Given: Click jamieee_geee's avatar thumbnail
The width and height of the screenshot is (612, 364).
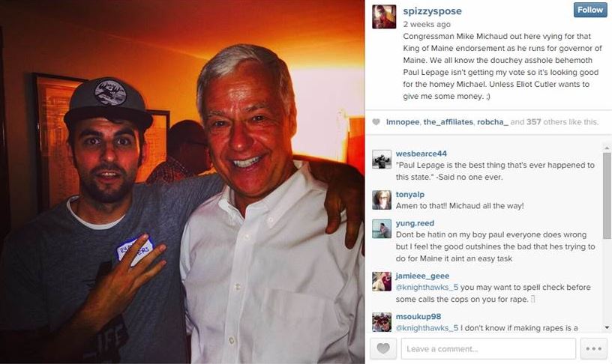Looking at the screenshot, I should pos(382,282).
